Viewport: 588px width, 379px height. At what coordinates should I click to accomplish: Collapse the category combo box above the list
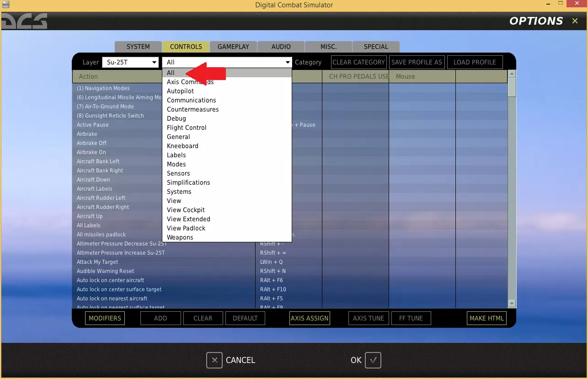point(227,62)
